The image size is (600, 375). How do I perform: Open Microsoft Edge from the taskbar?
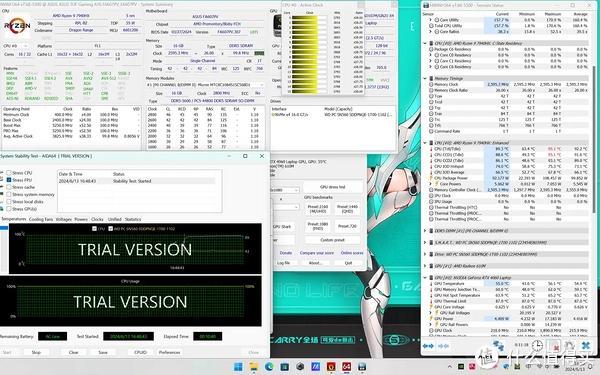(269, 367)
